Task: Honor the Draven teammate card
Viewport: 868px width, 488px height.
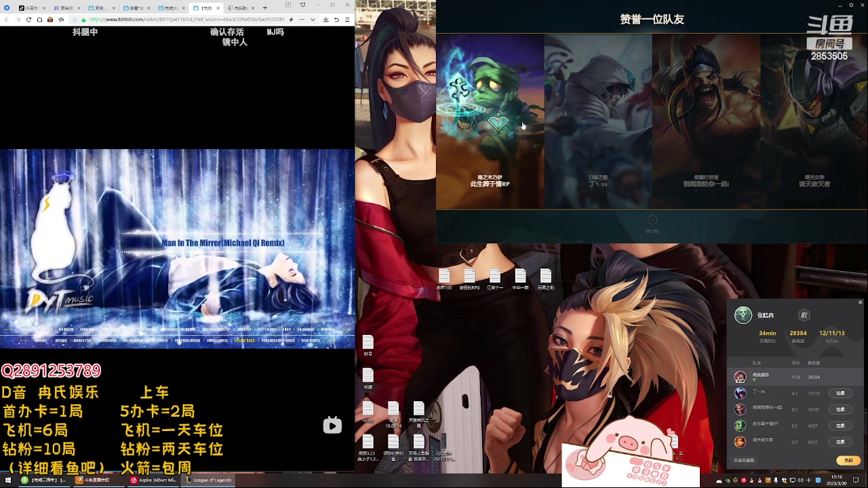Action: click(706, 122)
